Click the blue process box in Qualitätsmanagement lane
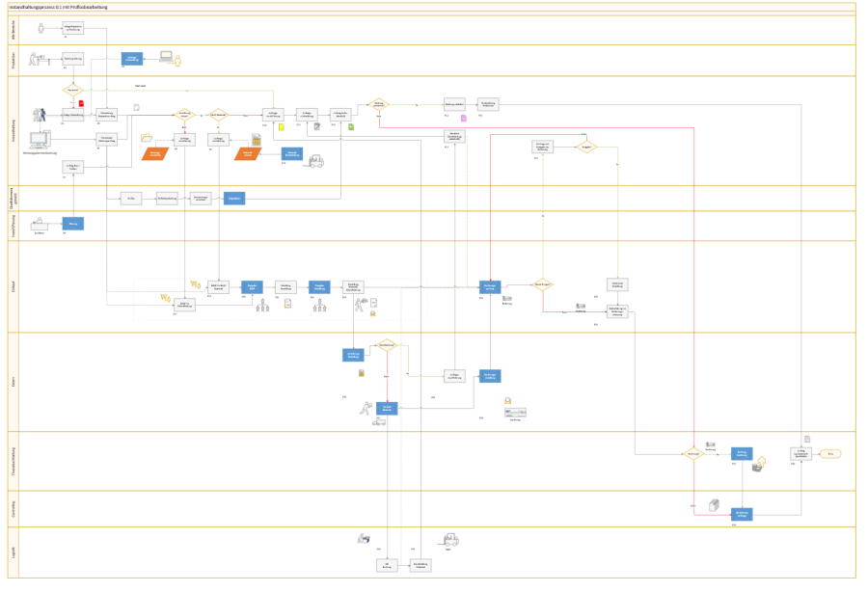The image size is (868, 592). (x=233, y=198)
